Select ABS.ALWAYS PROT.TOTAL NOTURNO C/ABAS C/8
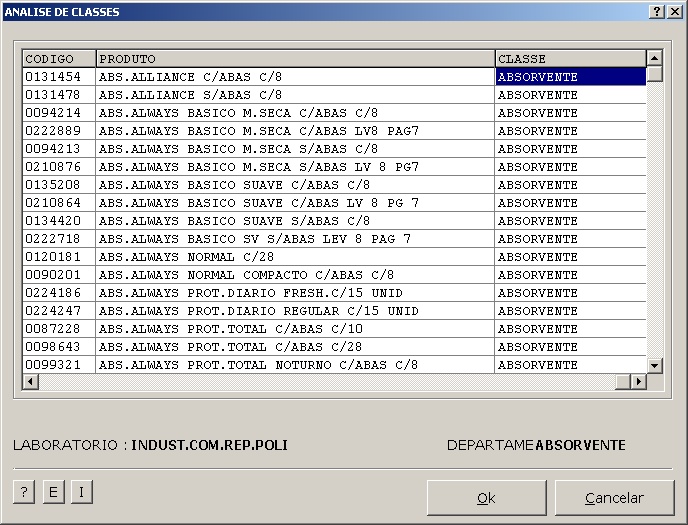688x525 pixels. 295,364
